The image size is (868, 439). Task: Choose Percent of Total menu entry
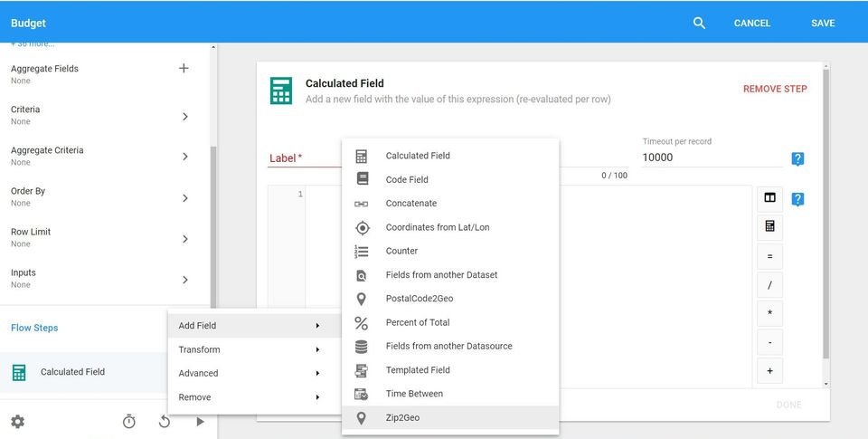(x=418, y=322)
